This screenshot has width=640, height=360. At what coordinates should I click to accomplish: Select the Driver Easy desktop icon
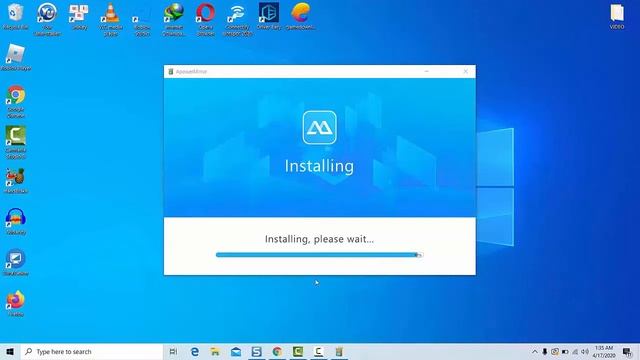click(x=269, y=16)
